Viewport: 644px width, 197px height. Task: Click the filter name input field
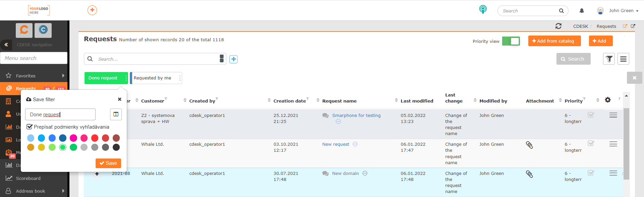pyautogui.click(x=60, y=114)
